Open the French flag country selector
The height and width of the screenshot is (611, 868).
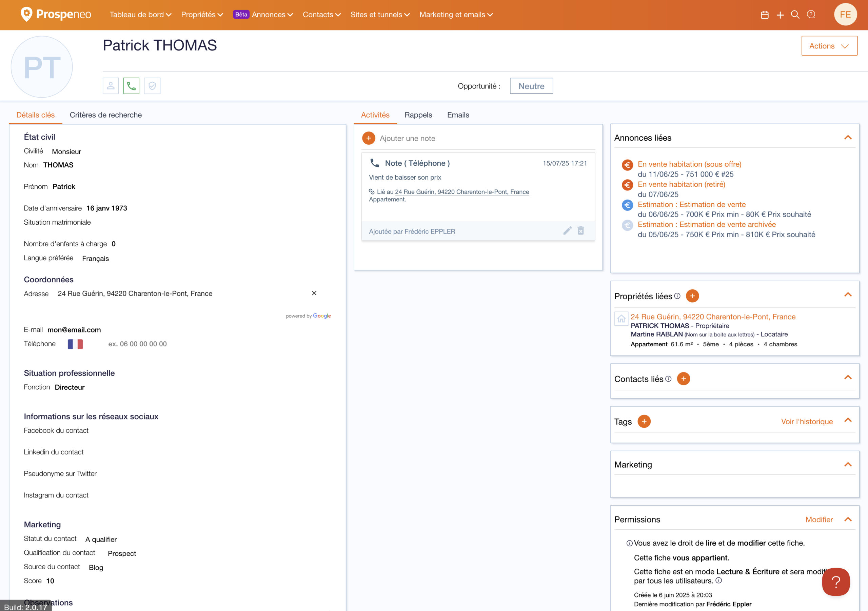click(x=75, y=344)
